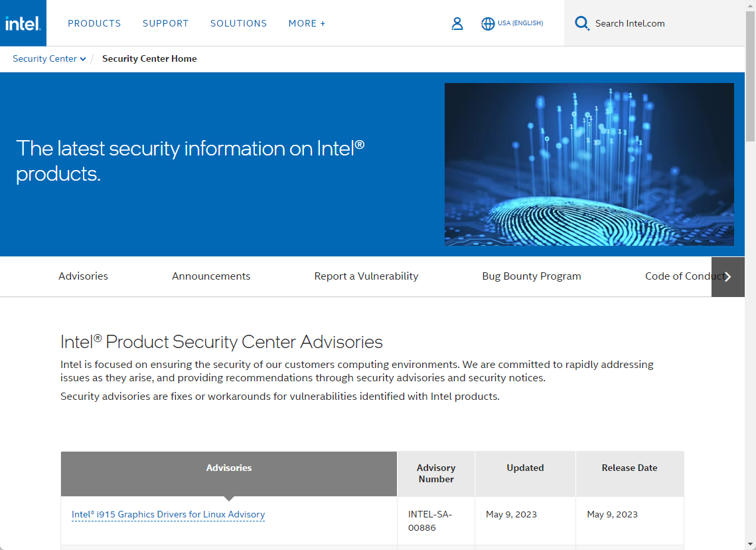This screenshot has width=756, height=550.
Task: Open the account sign-in icon
Action: (x=457, y=23)
